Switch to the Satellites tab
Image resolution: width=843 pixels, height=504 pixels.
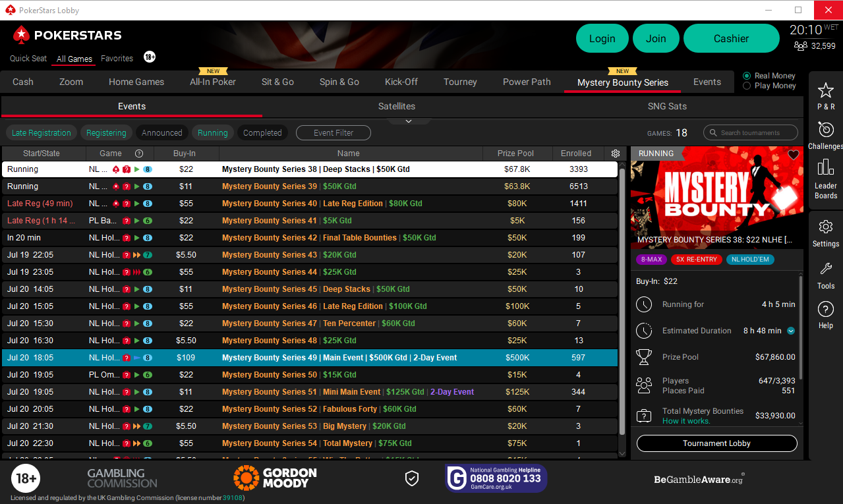click(x=397, y=106)
